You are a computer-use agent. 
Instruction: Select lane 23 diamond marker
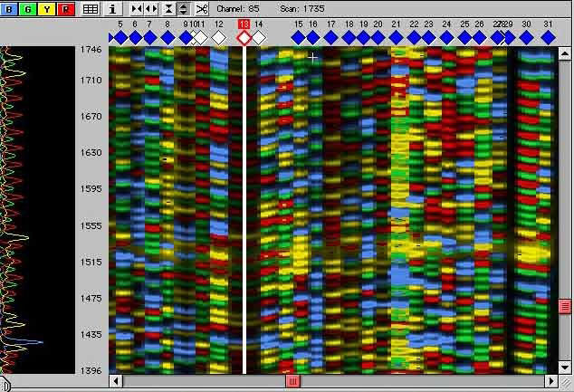coord(428,38)
